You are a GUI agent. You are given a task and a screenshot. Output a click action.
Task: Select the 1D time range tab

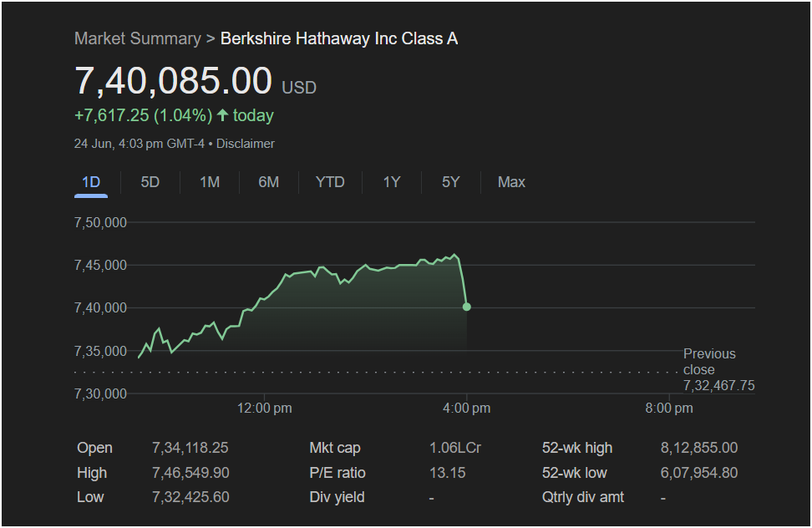coord(91,182)
